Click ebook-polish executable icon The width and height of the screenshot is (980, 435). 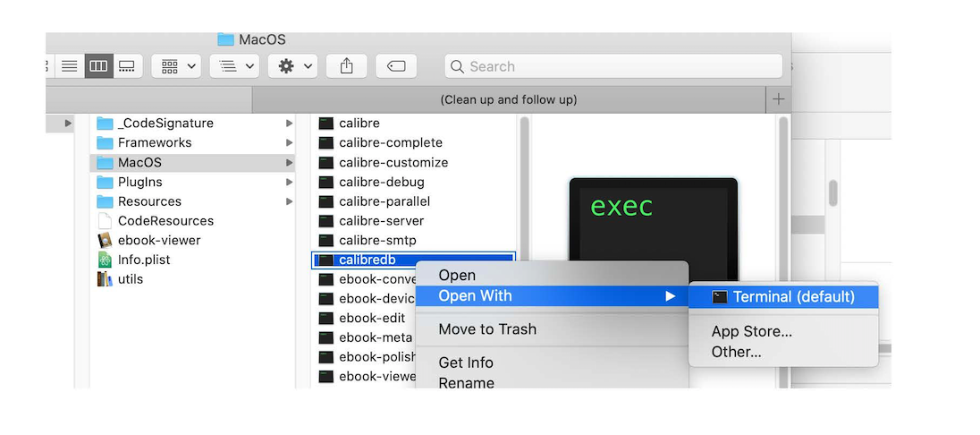(x=325, y=357)
